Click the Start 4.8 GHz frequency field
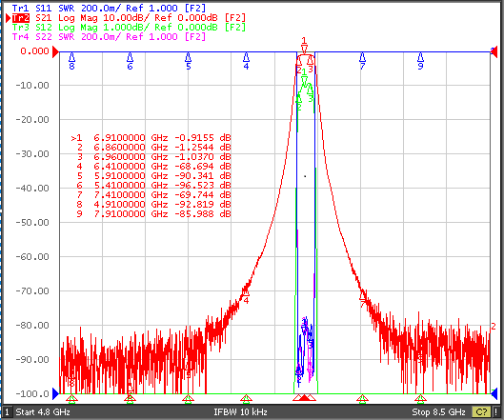504x420 pixels. 43,411
